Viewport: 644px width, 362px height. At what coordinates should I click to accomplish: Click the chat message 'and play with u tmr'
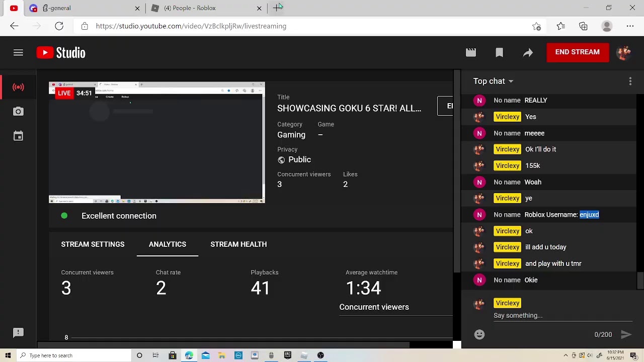(553, 263)
